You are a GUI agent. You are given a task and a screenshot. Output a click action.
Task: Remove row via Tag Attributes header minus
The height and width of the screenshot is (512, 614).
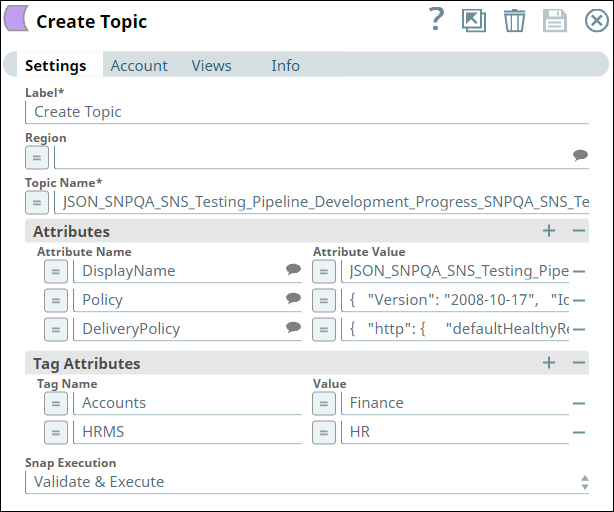[x=579, y=362]
